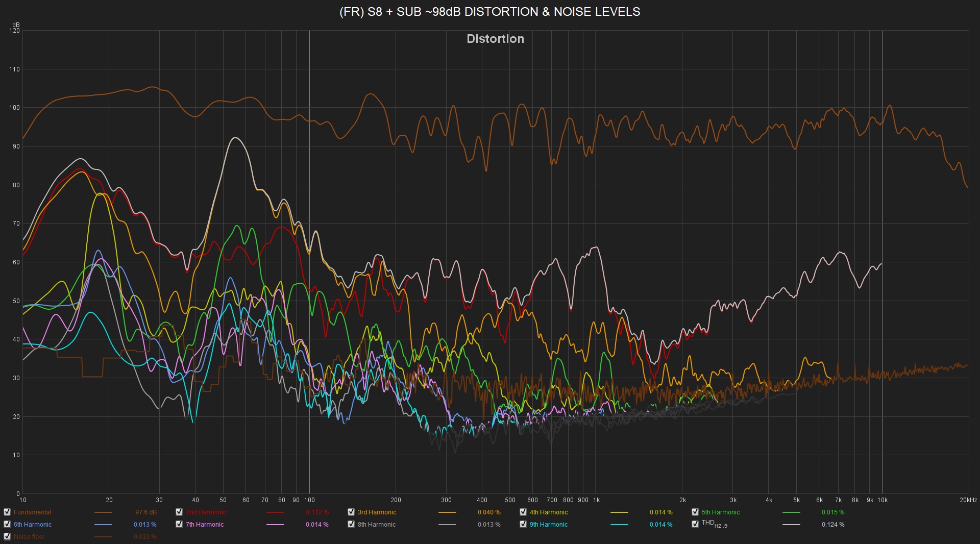Toggle the 6th Harmonic checkbox
Image resolution: width=980 pixels, height=544 pixels.
(x=7, y=524)
